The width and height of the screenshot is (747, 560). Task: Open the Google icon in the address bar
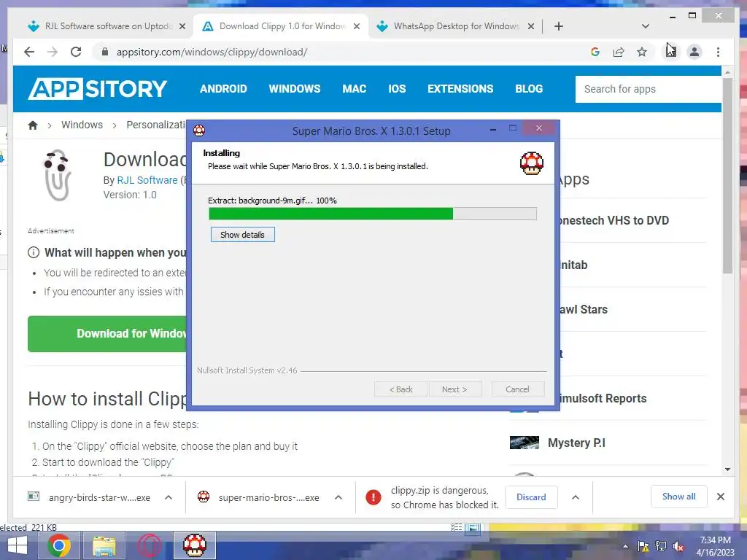tap(595, 52)
